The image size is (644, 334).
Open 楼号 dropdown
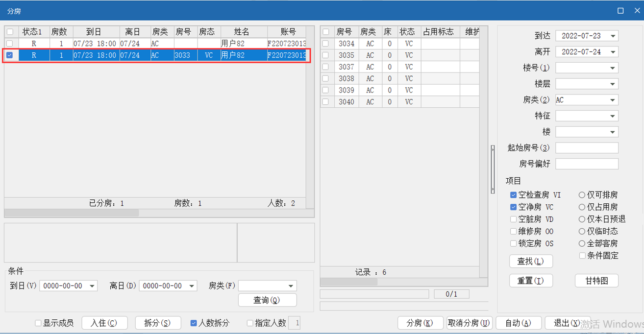613,68
